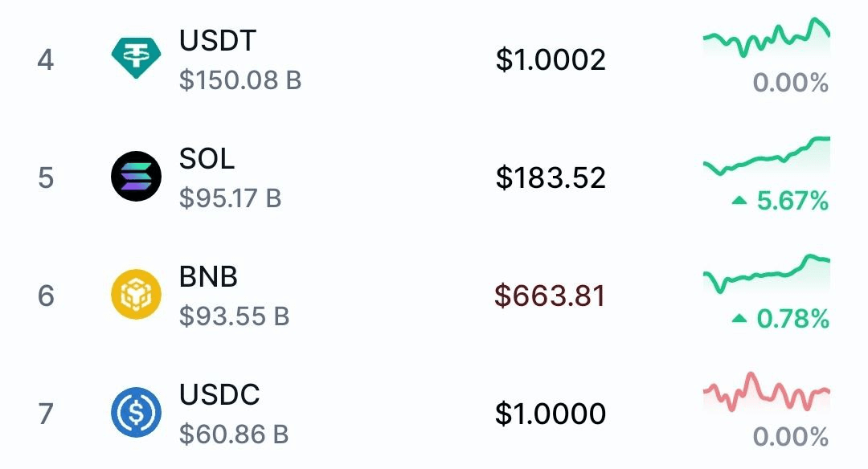Screen dimensions: 868x469
Task: Open the USDT 24h sparkline chart
Action: click(767, 38)
